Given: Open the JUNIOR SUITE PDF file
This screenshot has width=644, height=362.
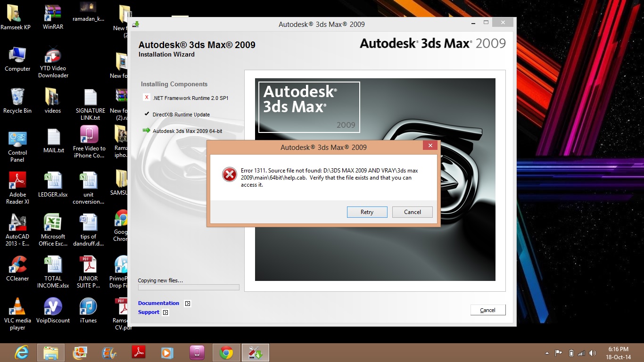Looking at the screenshot, I should (x=88, y=271).
